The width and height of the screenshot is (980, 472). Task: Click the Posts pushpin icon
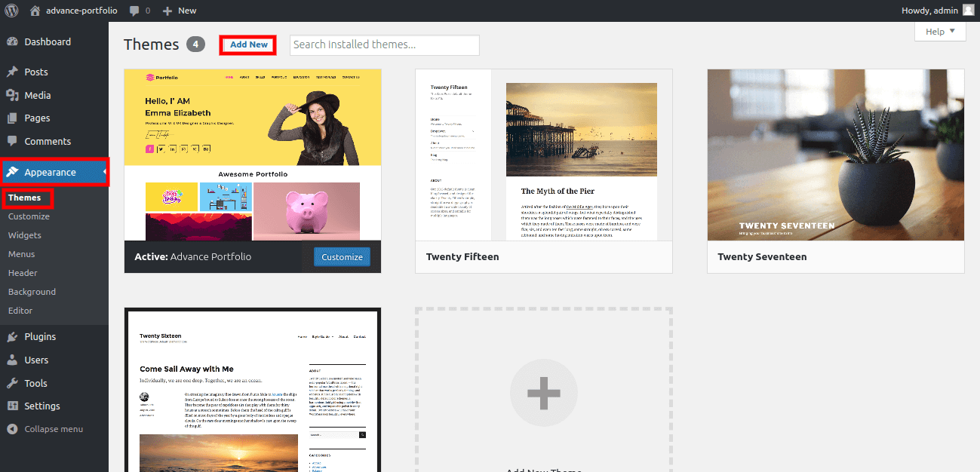click(12, 72)
